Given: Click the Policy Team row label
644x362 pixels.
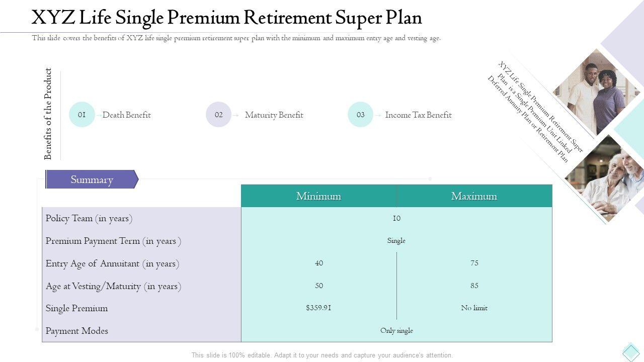Looking at the screenshot, I should [89, 218].
